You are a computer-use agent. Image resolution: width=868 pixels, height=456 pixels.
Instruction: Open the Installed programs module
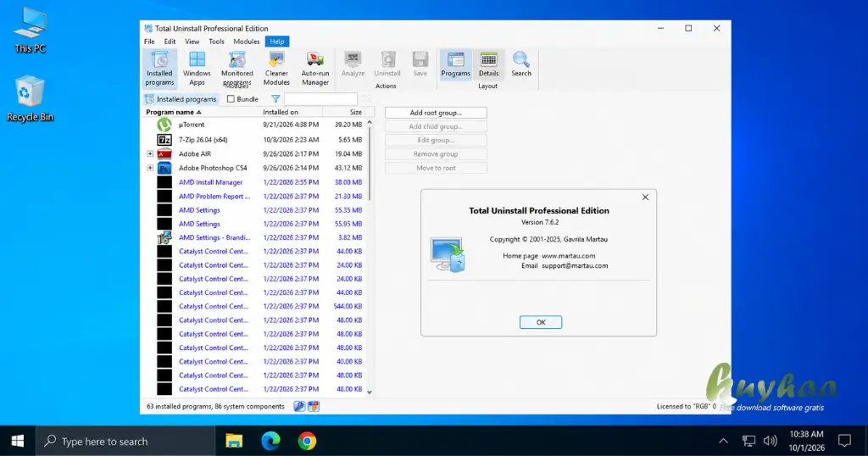coord(159,69)
